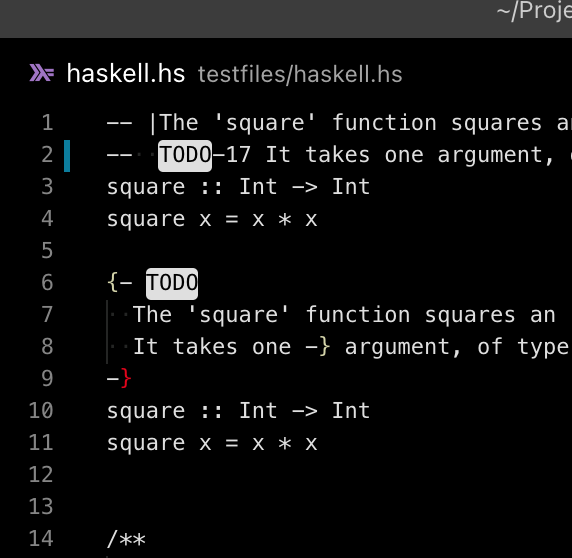This screenshot has height=558, width=572.
Task: Click line number 1 in gutter
Action: 47,123
